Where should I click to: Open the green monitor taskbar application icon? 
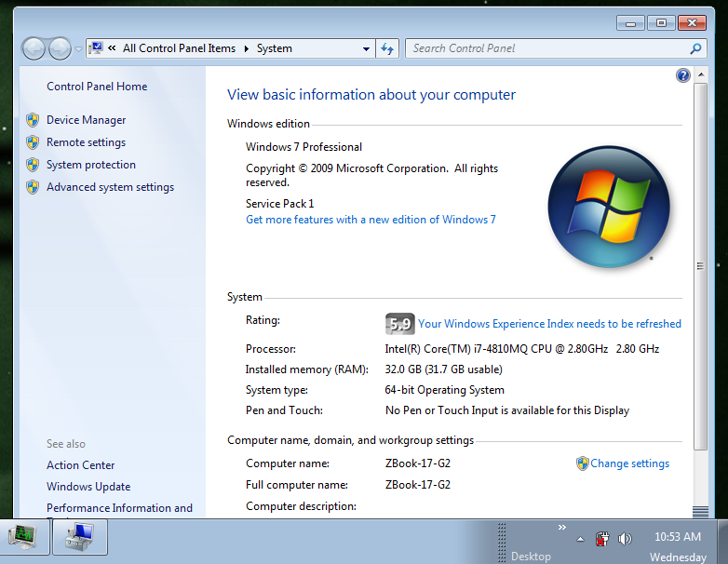tap(25, 535)
